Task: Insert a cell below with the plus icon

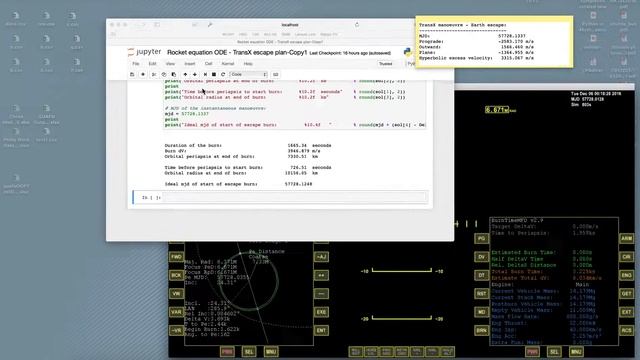Action: (143, 74)
